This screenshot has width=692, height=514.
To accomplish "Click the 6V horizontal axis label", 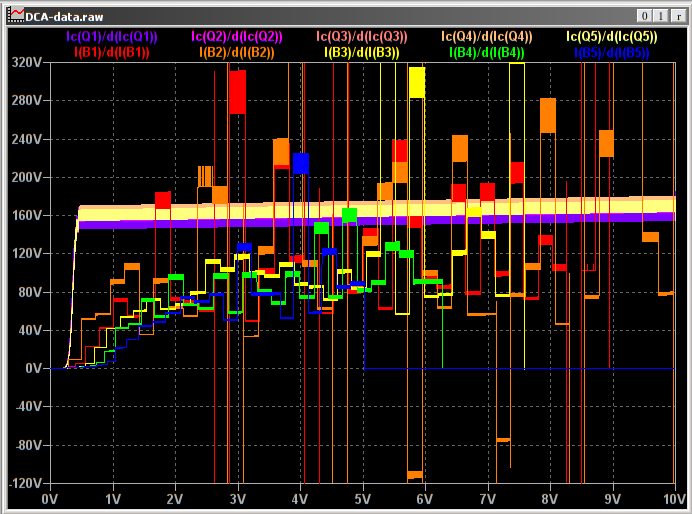I will (x=425, y=499).
